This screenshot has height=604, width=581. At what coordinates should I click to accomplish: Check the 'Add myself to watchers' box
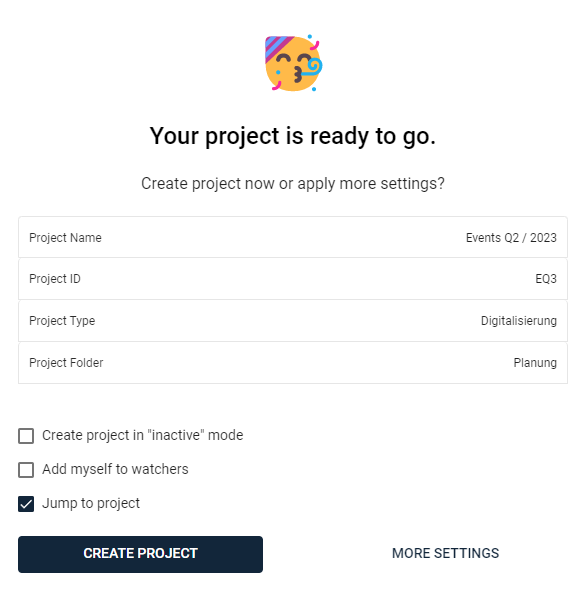26,470
